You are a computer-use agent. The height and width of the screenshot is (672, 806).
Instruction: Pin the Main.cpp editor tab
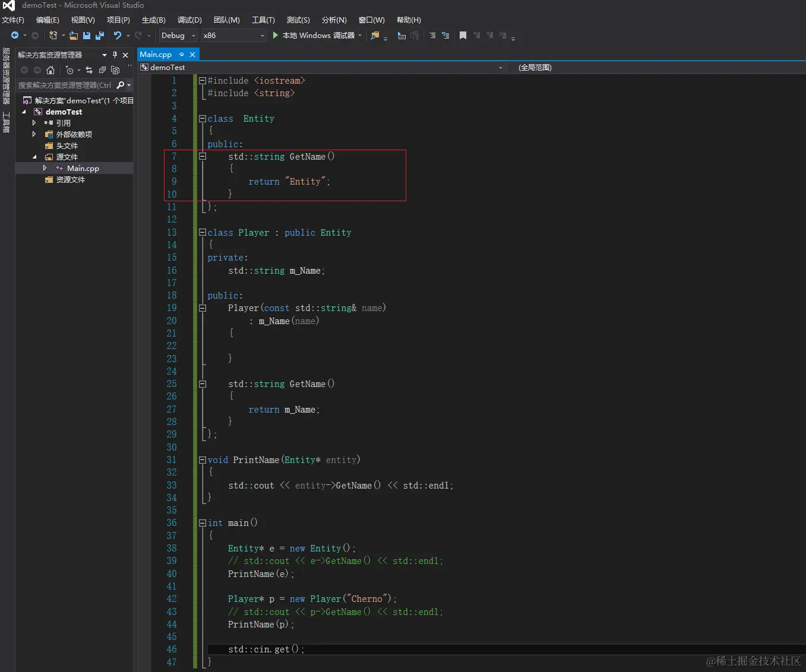182,55
